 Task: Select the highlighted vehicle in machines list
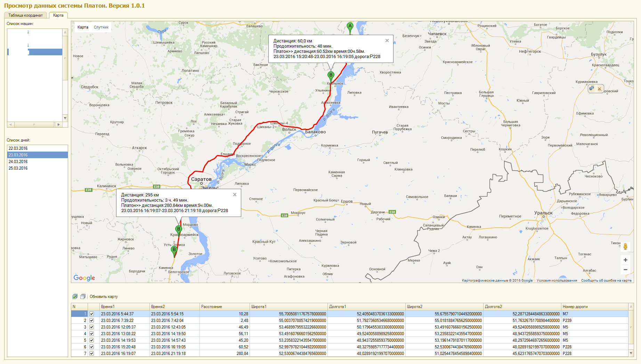click(x=35, y=52)
